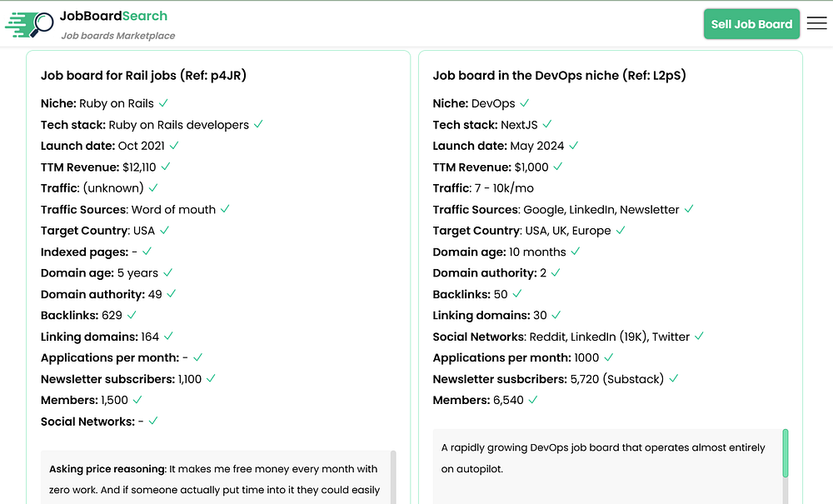This screenshot has width=833, height=504.
Task: Click the checkmark after Social Networks: Reddit, LinkedIn, Twitter
Action: (x=699, y=337)
